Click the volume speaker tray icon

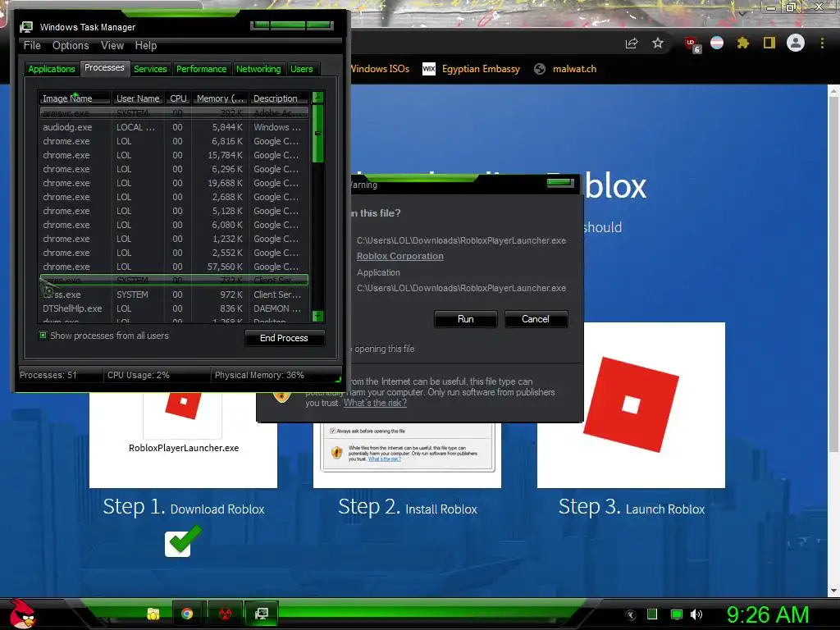tap(696, 614)
